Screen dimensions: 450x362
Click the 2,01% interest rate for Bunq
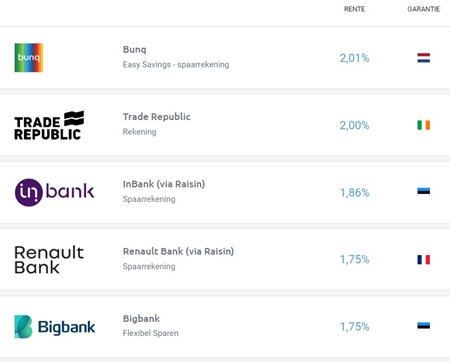click(x=354, y=58)
